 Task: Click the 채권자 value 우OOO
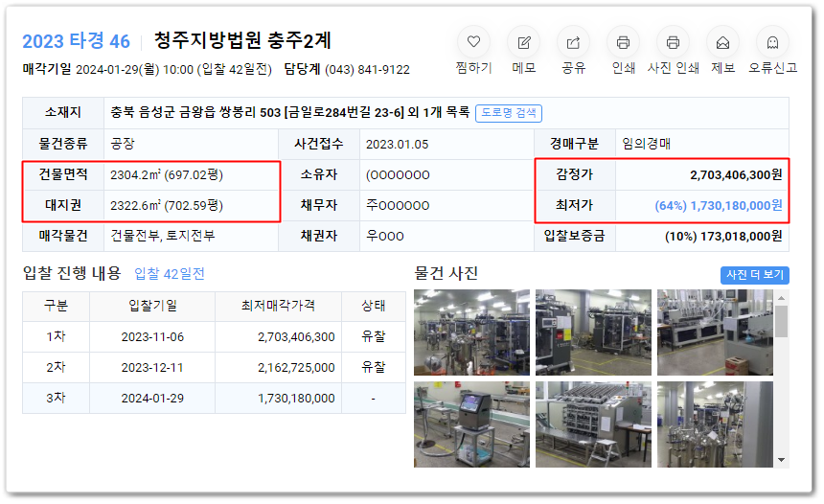point(384,236)
